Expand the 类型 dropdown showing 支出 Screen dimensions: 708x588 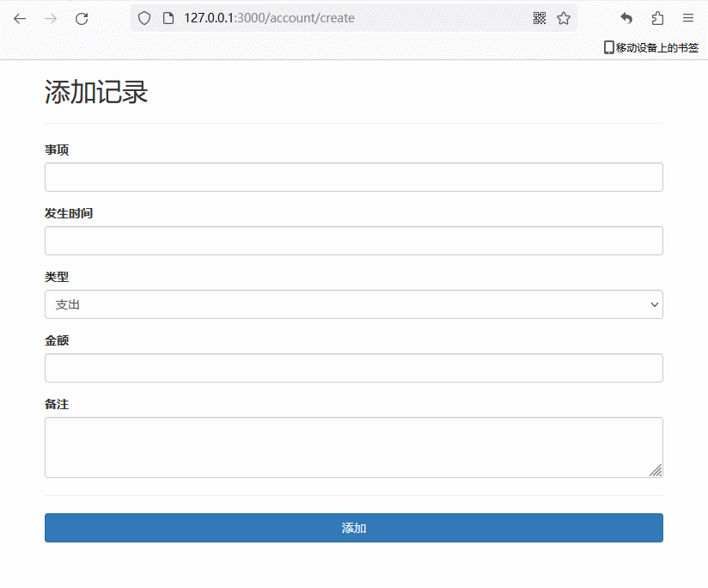click(x=353, y=304)
